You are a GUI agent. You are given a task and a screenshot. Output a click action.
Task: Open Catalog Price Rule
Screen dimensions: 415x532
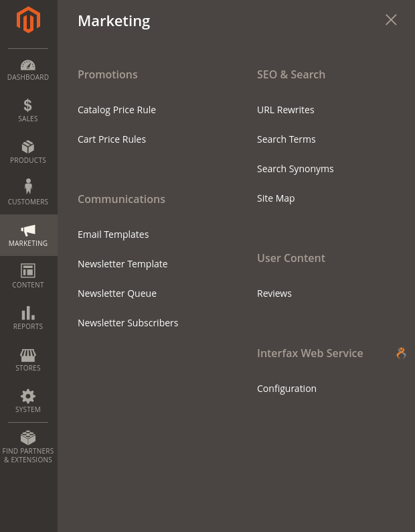click(x=116, y=110)
